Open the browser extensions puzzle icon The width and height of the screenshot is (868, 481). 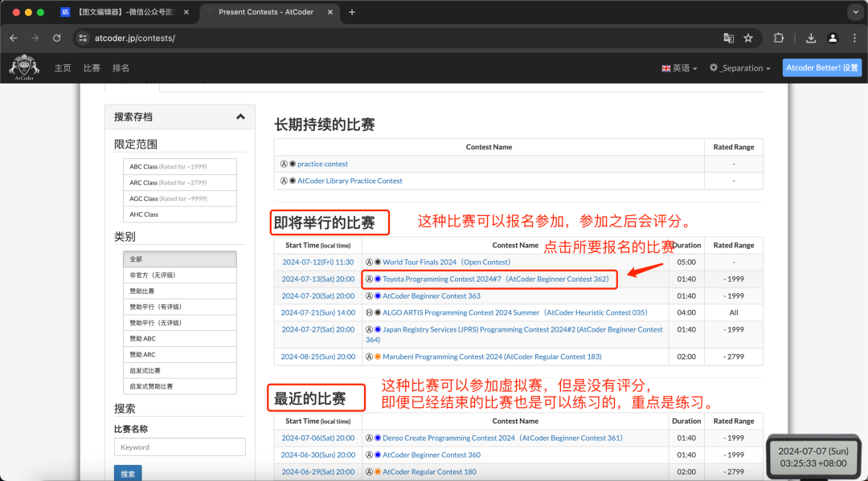click(778, 38)
